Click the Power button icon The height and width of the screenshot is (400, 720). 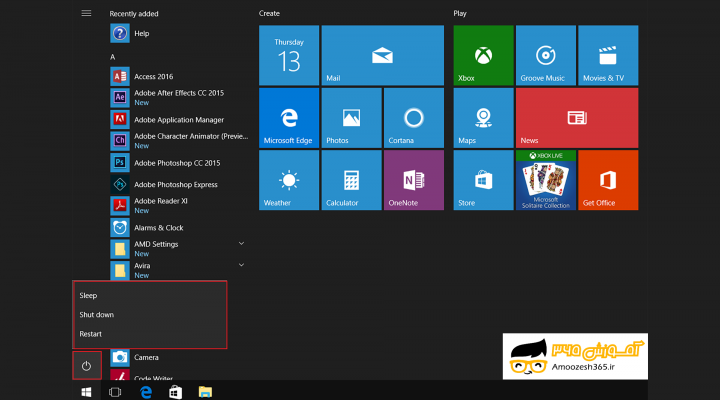pos(87,366)
